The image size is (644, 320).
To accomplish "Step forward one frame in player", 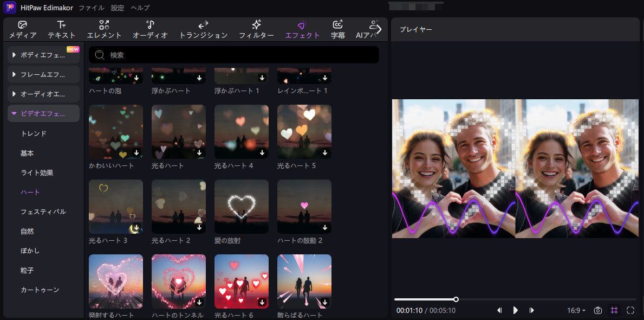I will click(x=531, y=310).
